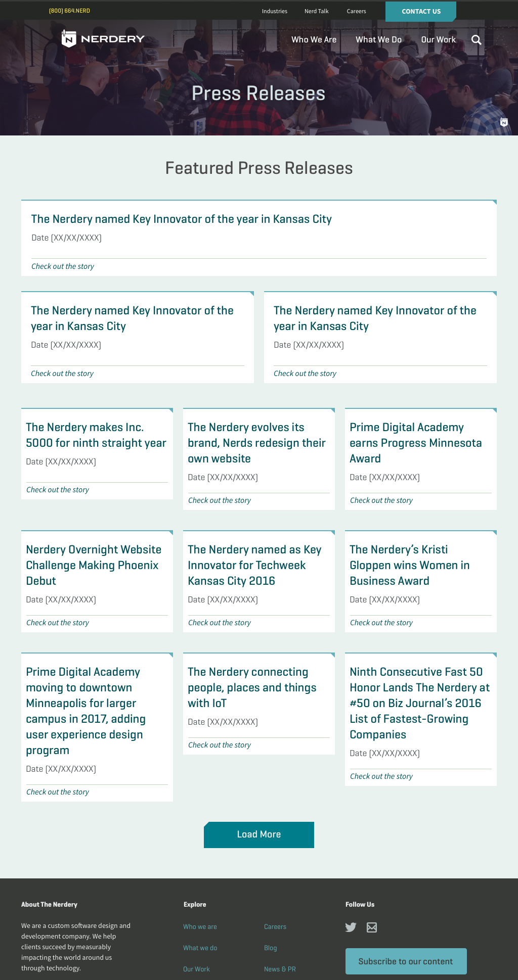Check out the story for downtown Minneapolis campus
This screenshot has width=518, height=980.
58,792
